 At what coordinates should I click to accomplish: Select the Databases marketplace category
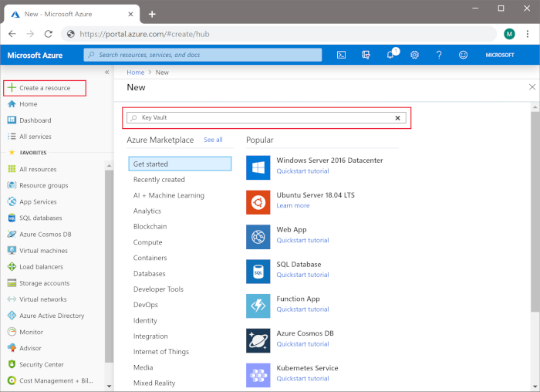coord(149,274)
